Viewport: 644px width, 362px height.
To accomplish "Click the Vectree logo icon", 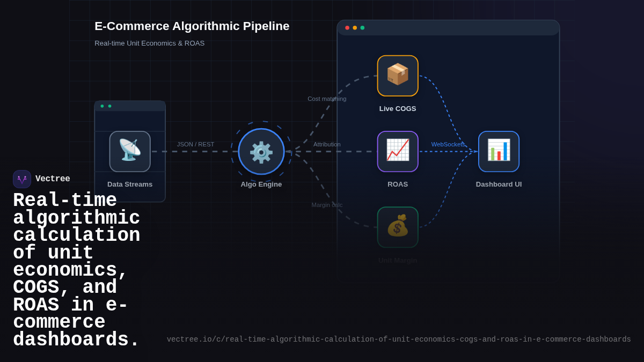I will [21, 179].
